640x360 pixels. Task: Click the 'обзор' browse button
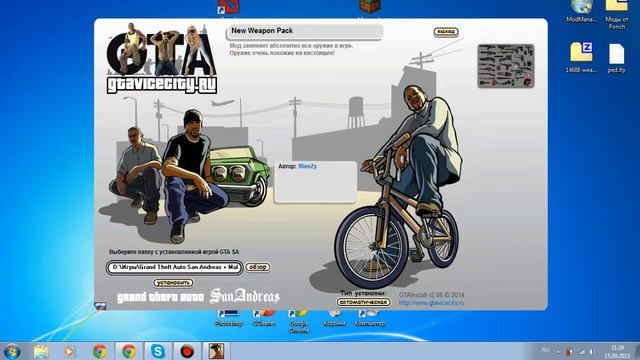258,267
